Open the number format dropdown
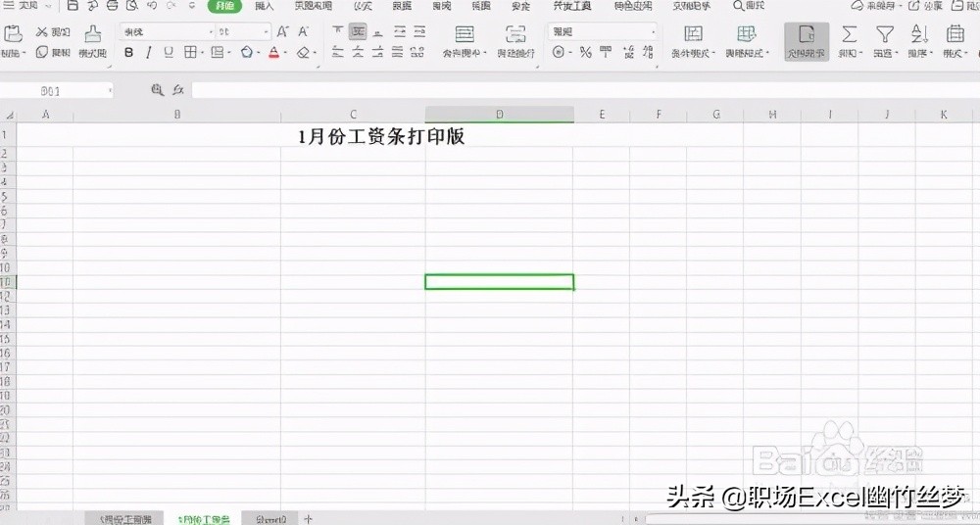 point(653,32)
